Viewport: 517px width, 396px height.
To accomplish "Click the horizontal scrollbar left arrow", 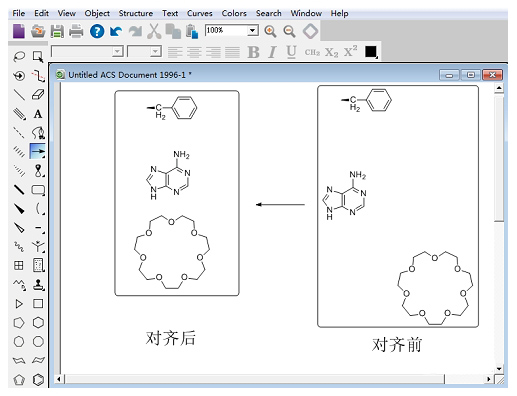I will [59, 379].
